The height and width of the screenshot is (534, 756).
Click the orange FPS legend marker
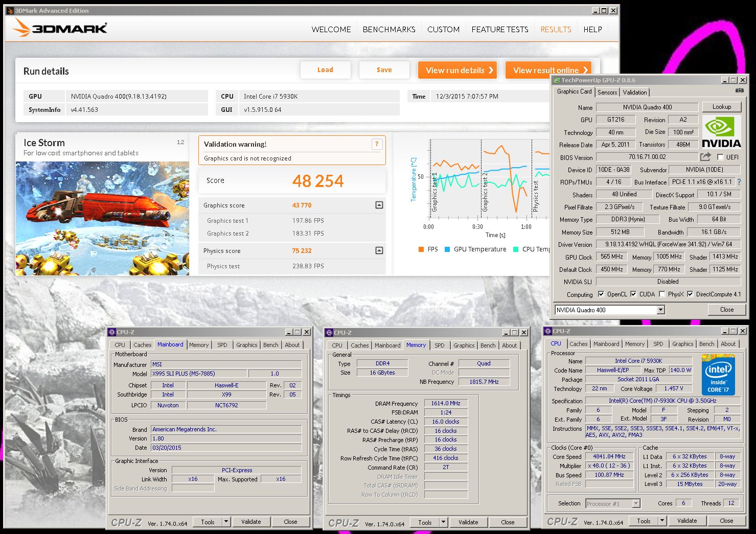pos(421,249)
